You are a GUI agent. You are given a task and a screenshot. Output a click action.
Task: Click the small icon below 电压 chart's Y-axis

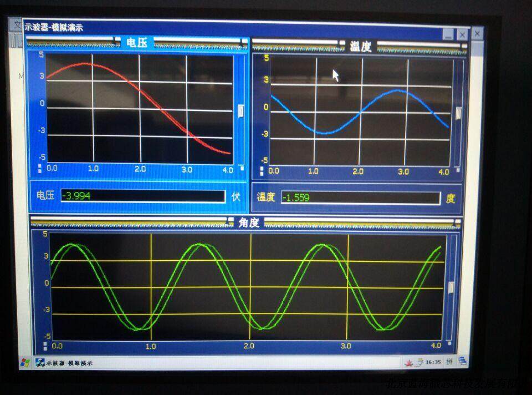click(39, 168)
